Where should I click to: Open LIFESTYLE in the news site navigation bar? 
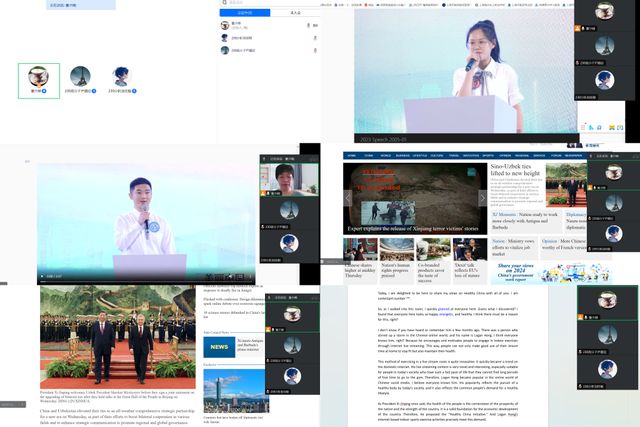(420, 156)
